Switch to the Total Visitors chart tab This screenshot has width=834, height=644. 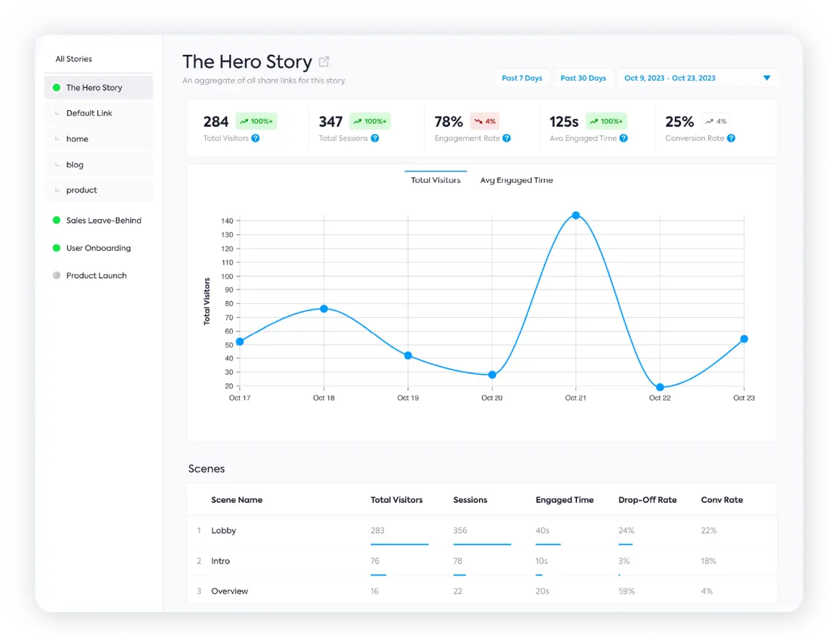[x=435, y=180]
